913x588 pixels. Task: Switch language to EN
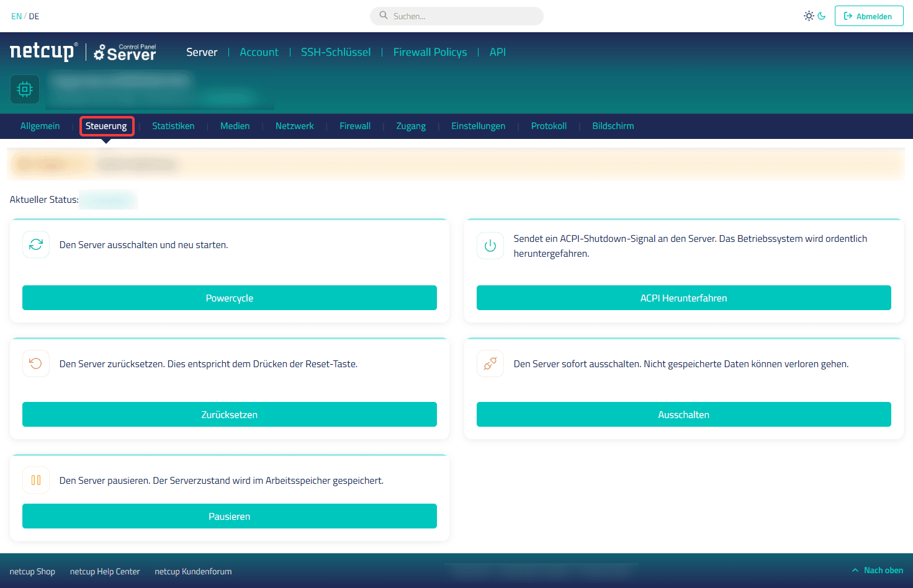(16, 16)
